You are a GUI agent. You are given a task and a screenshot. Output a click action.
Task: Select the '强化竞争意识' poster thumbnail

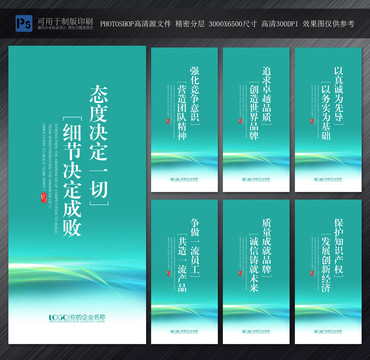click(184, 120)
